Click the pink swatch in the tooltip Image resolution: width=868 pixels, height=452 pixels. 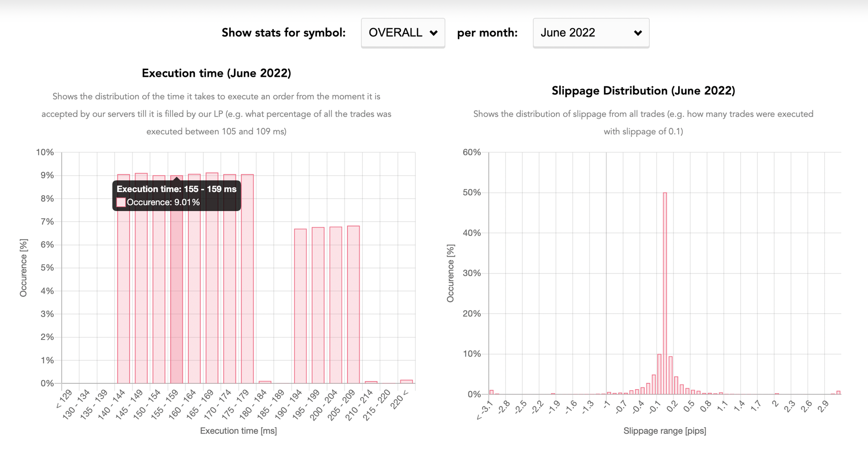121,202
